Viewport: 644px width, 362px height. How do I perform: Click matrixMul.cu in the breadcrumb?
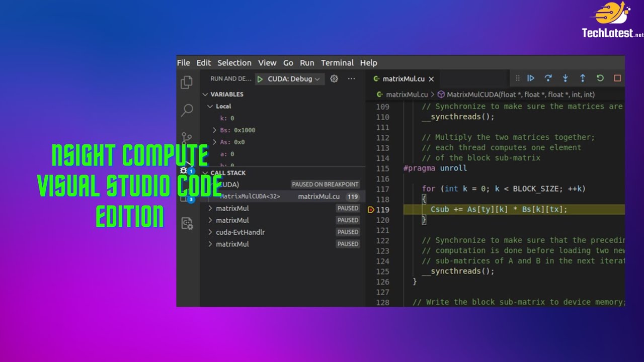click(x=407, y=95)
